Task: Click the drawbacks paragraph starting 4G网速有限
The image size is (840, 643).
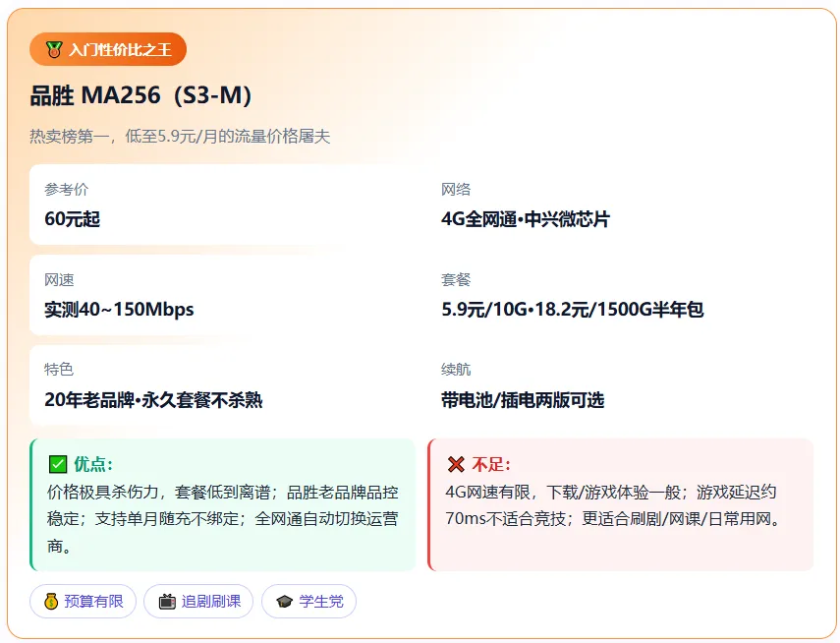Action: [x=614, y=505]
